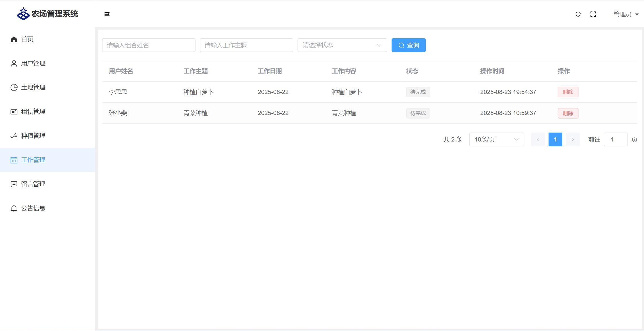Click the card icon for 租赁管理
Viewport: 644px width, 331px height.
(x=14, y=112)
